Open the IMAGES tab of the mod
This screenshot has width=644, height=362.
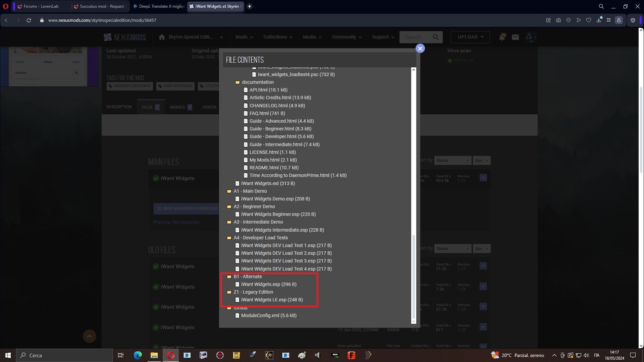pyautogui.click(x=181, y=107)
